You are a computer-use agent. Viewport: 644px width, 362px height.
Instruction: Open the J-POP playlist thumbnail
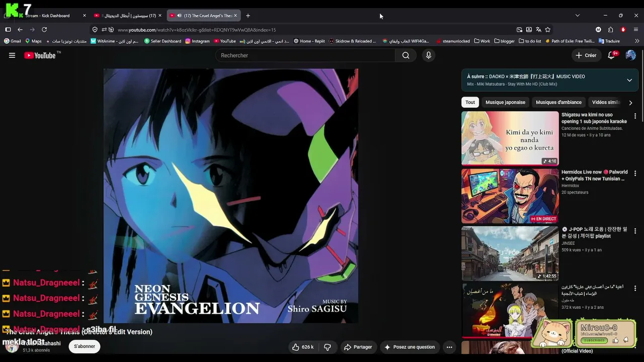(x=510, y=253)
